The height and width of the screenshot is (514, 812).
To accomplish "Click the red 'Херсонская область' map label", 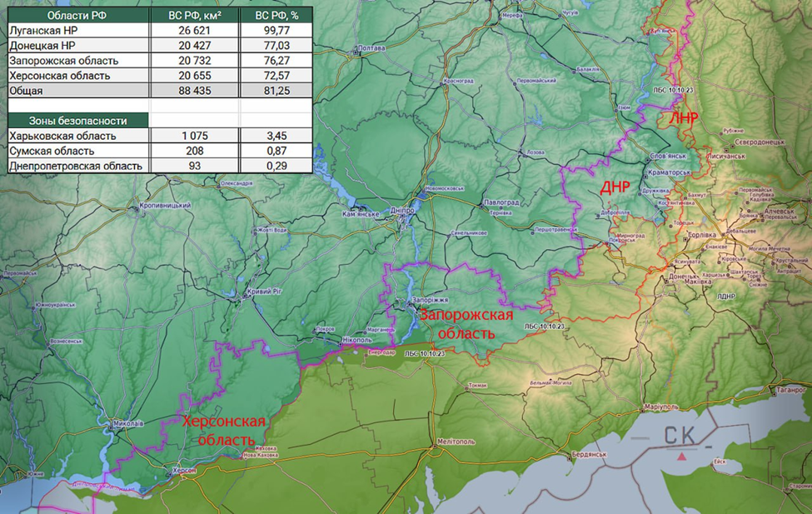I will coord(223,430).
